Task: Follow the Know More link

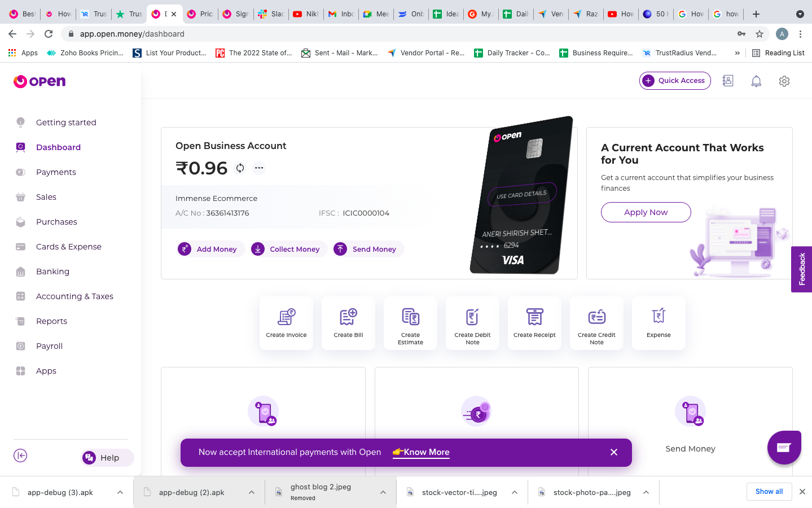Action: point(427,452)
